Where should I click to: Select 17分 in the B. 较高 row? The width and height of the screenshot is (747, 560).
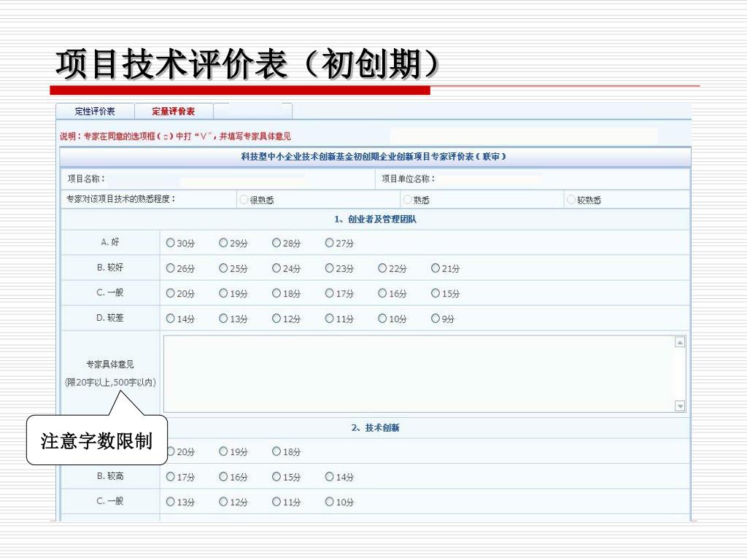click(x=170, y=476)
